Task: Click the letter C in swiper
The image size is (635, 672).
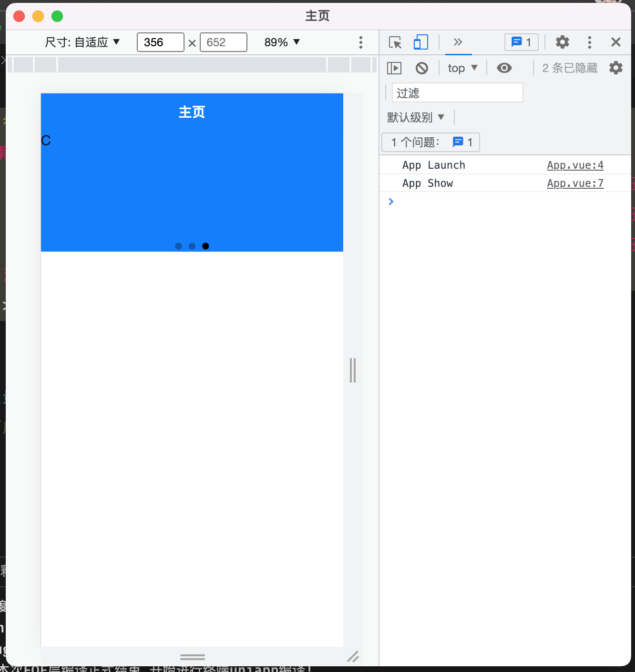Action: point(46,141)
